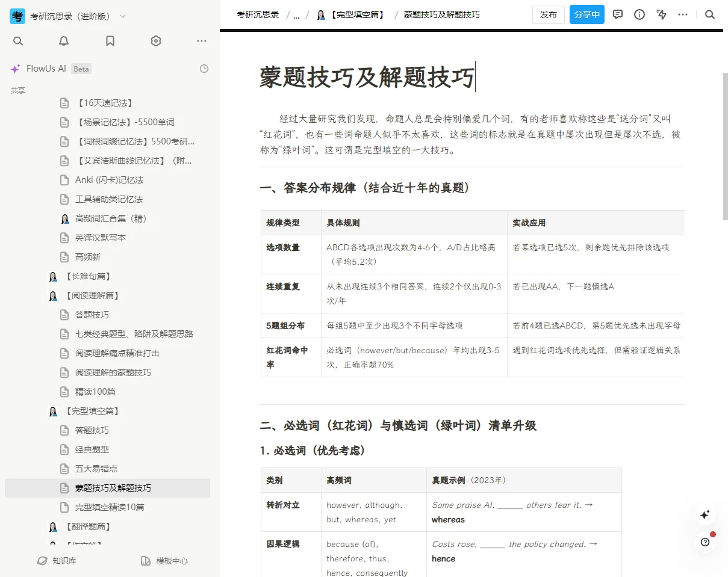This screenshot has width=728, height=577.
Task: Expand the workspace name dropdown arrow
Action: point(123,16)
